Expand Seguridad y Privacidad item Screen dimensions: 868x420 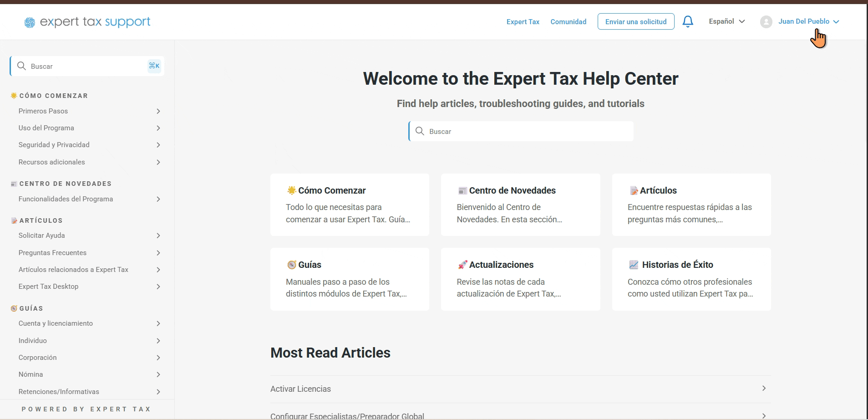point(89,145)
